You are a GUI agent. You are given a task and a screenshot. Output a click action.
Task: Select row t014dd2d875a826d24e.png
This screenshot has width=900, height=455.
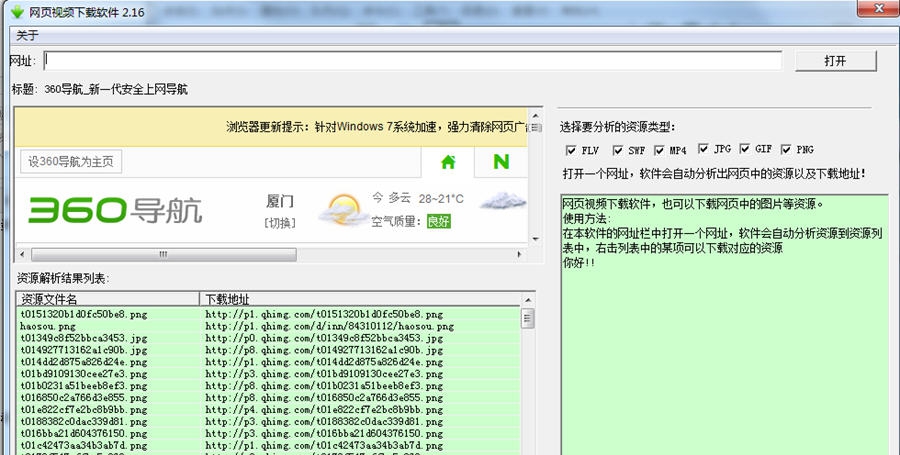(268, 362)
